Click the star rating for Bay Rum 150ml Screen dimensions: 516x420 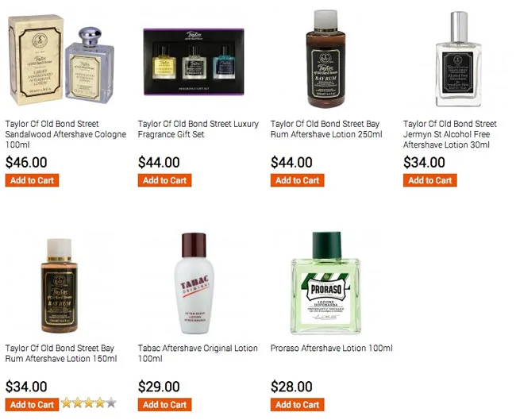(89, 403)
